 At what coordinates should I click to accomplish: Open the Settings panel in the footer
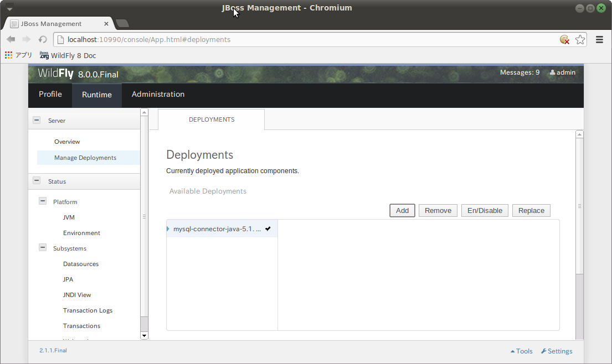click(556, 351)
